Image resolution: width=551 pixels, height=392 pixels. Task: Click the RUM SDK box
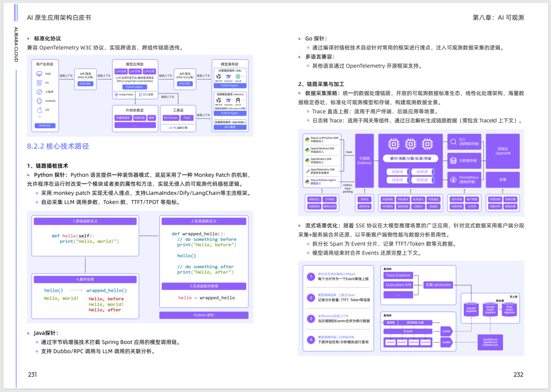point(45,125)
